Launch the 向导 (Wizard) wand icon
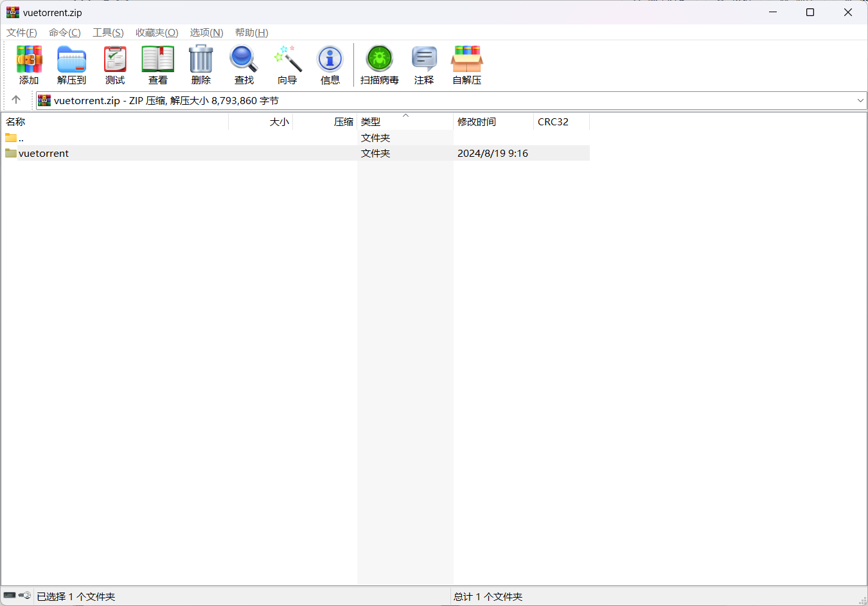 click(x=287, y=65)
